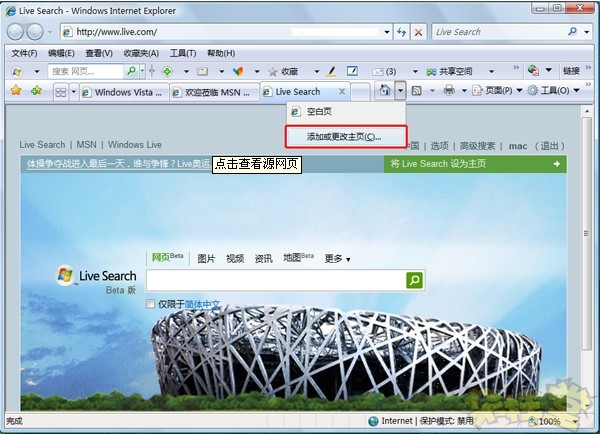This screenshot has height=434, width=600.
Task: Click the Windows Live logo on the toolbar
Action: 17,72
